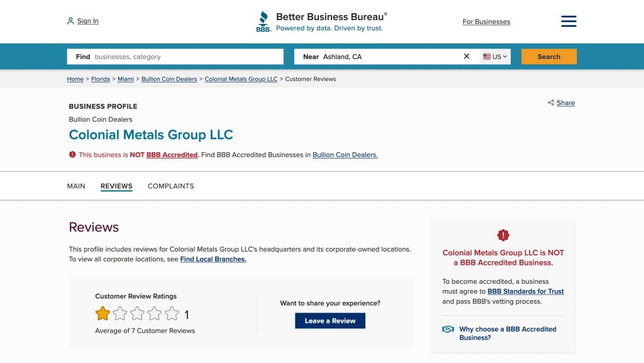Screen dimensions: 644x363
Task: Click the red seal badge icon
Action: (x=503, y=235)
